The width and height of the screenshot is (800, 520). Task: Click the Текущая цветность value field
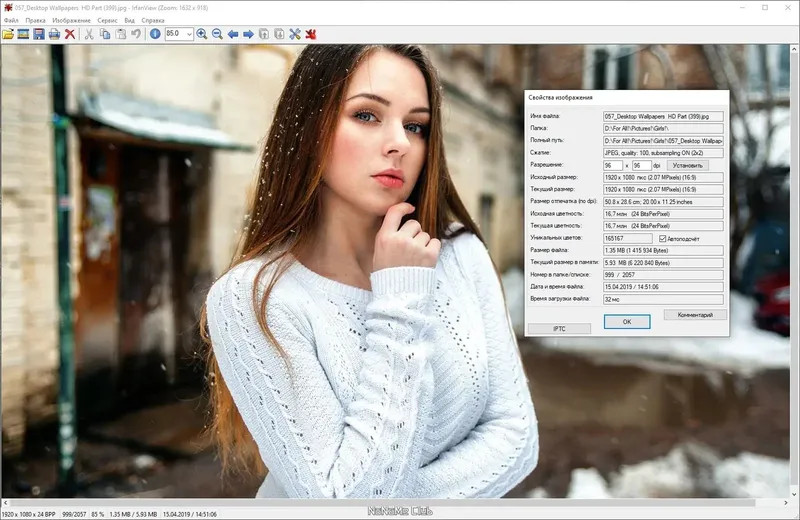tap(663, 226)
